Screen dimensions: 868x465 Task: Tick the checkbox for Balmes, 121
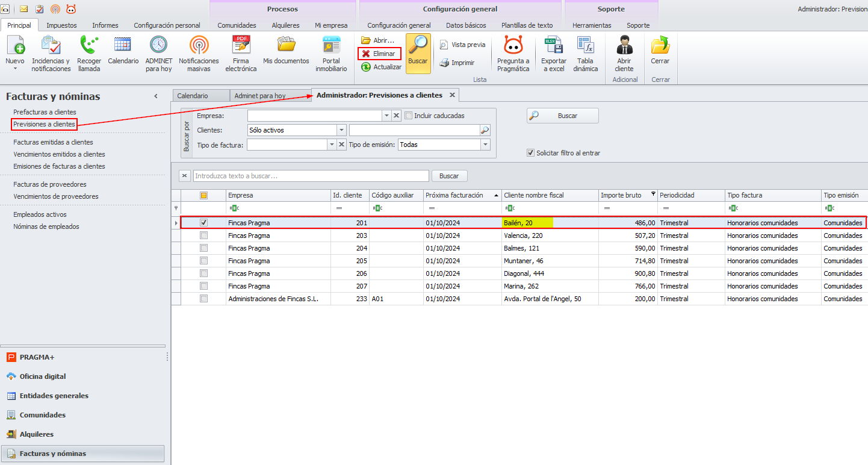(203, 248)
